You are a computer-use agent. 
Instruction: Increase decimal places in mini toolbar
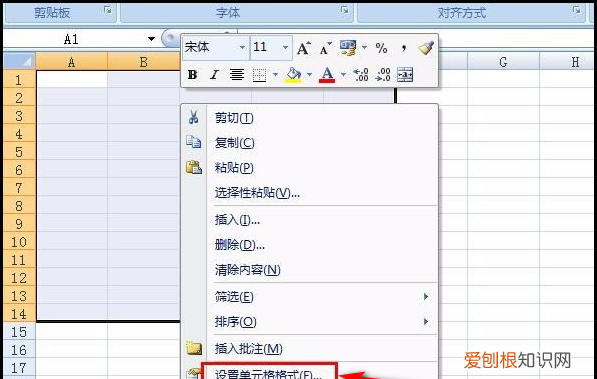(361, 75)
